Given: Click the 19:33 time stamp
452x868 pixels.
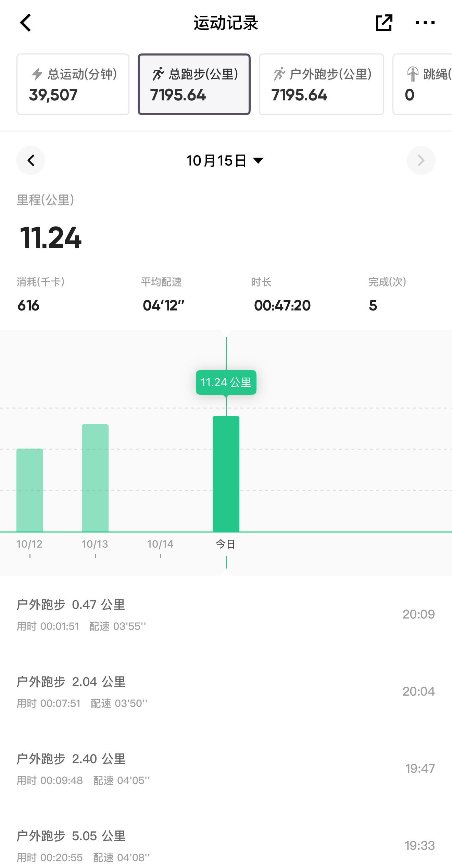Looking at the screenshot, I should [x=420, y=846].
